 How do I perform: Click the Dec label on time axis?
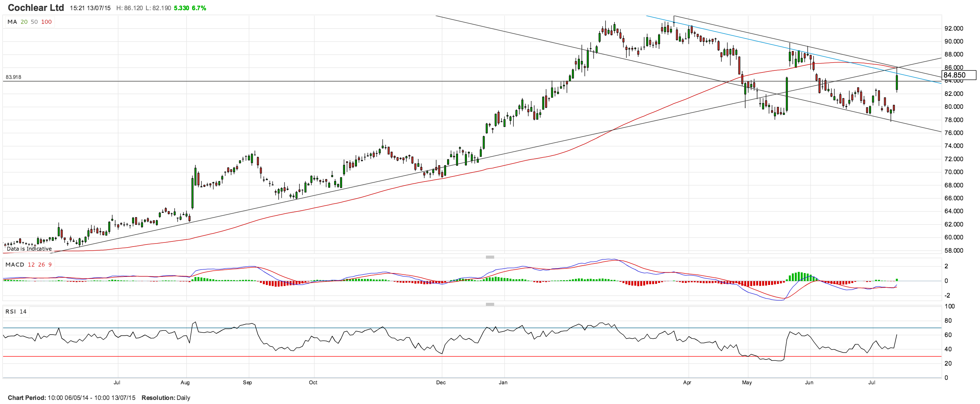pyautogui.click(x=441, y=383)
